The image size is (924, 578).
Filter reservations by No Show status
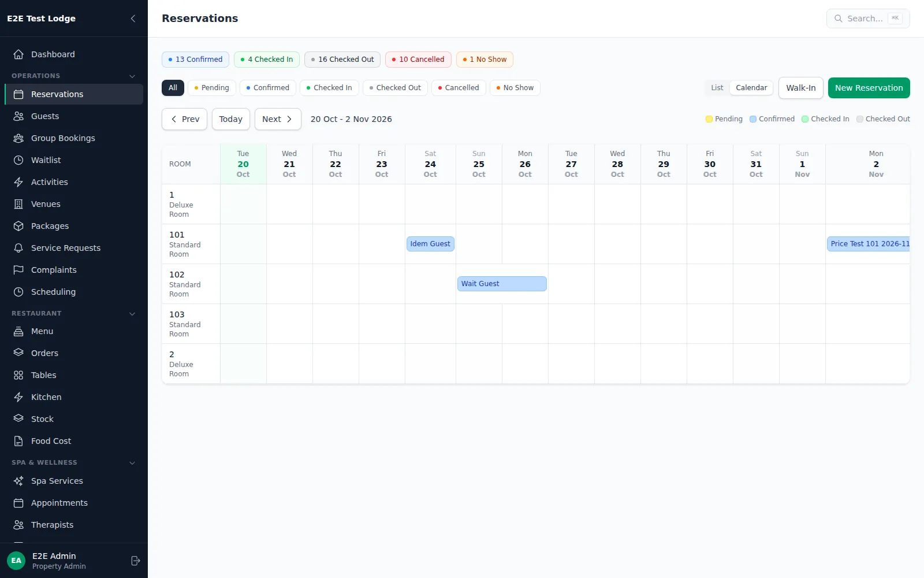[x=515, y=88]
